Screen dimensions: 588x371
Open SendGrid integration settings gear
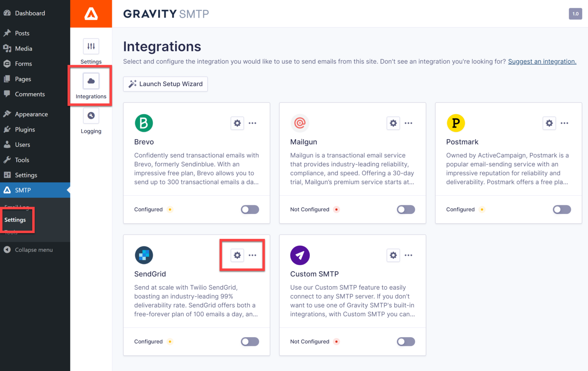click(237, 255)
